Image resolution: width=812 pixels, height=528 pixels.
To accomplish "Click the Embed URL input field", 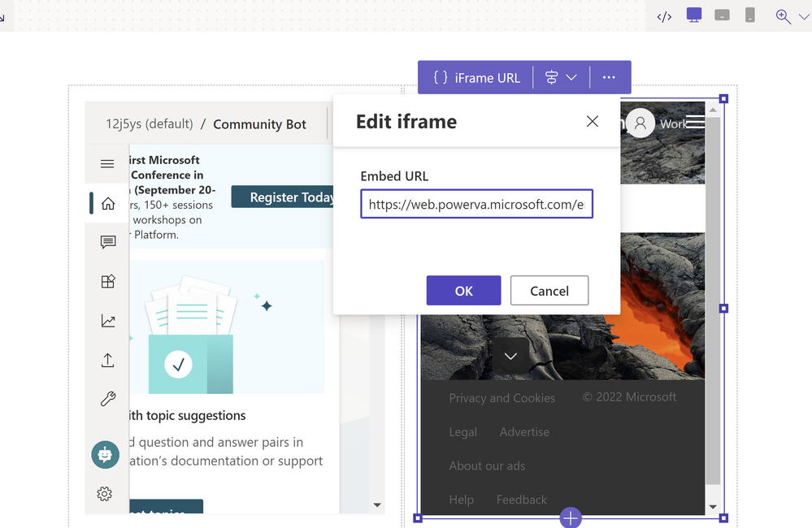I will pos(476,204).
